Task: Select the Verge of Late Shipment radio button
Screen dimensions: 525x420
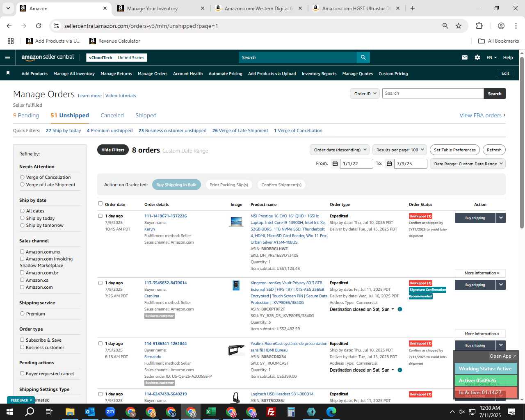Action: tap(22, 185)
